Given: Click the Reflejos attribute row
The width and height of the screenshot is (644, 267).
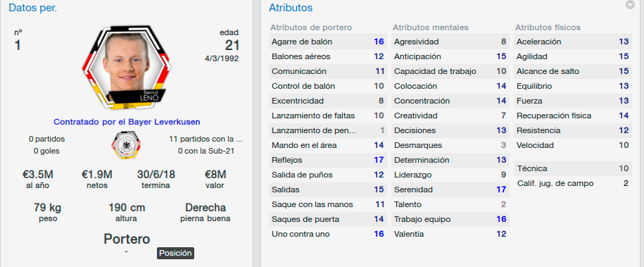Looking at the screenshot, I should 328,160.
